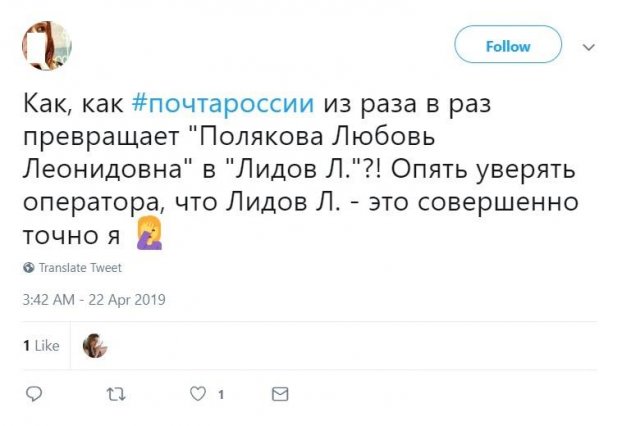Screen dimensions: 631x426
Task: Click the 22 Apr 2019 date
Action: pos(130,299)
